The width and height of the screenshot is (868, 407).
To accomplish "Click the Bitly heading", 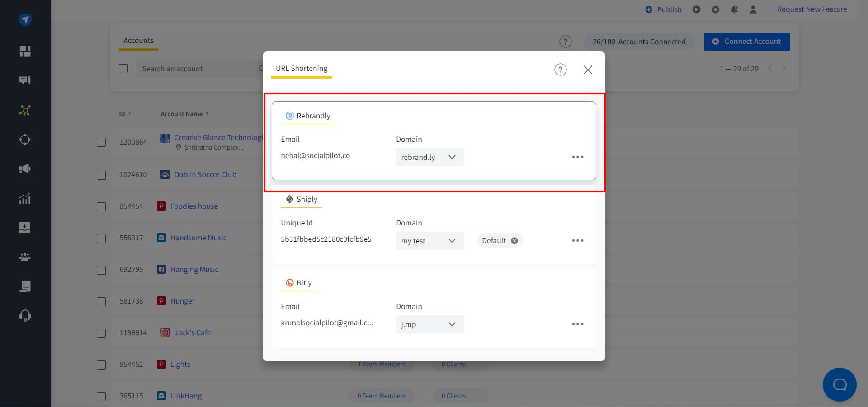I will pyautogui.click(x=299, y=283).
